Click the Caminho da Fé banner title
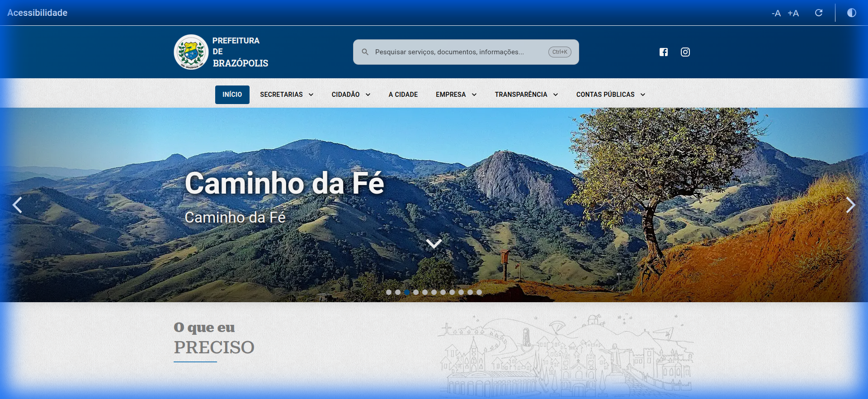 (284, 183)
